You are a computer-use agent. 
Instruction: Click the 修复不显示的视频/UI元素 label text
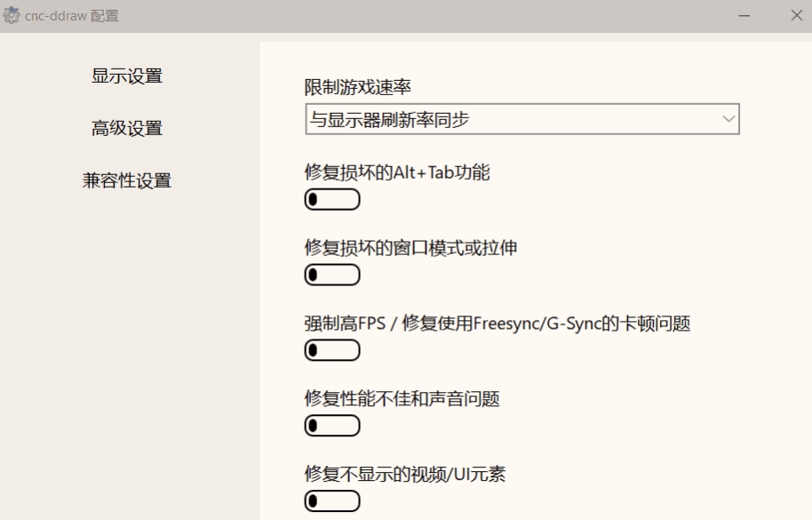click(405, 474)
